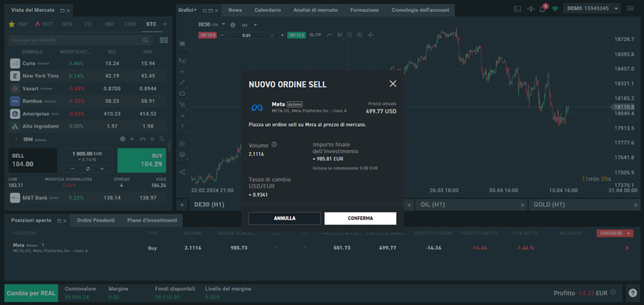Image resolution: width=644 pixels, height=305 pixels.
Task: Open the indicators f(x) tool in chart sidebar
Action: [182, 60]
